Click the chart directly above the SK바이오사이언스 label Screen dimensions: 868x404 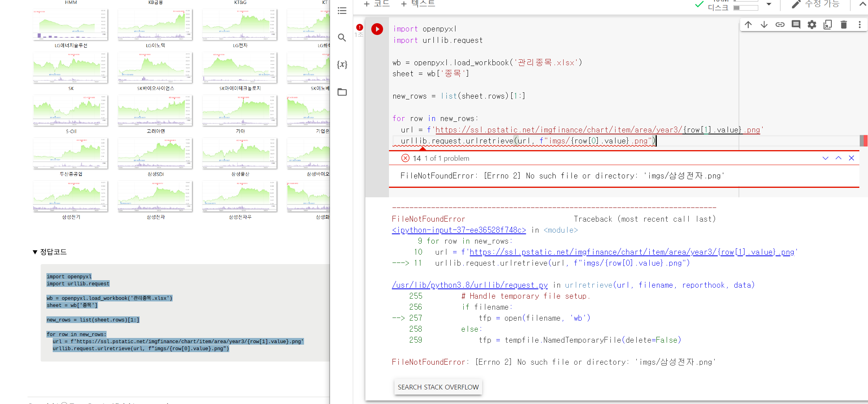click(x=155, y=68)
